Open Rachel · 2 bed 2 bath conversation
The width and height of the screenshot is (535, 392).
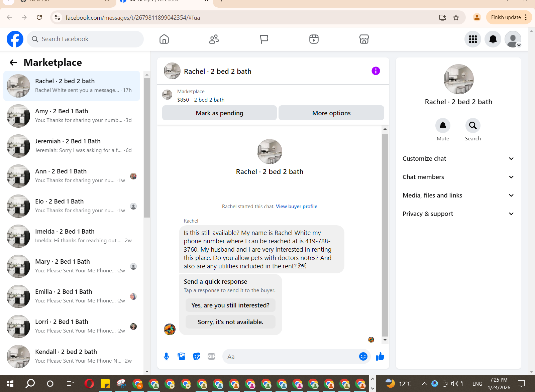pos(72,86)
